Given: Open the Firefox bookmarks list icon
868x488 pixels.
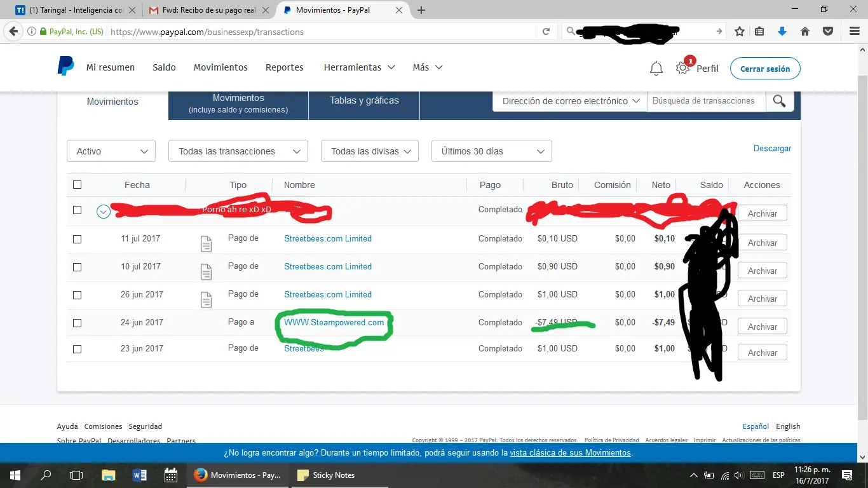Looking at the screenshot, I should (760, 31).
